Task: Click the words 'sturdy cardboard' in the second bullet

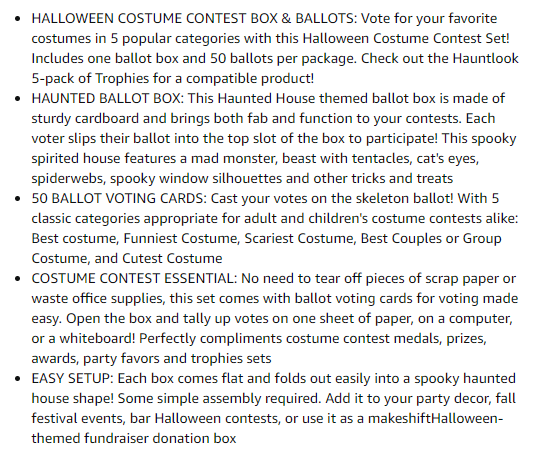Action: [85, 119]
